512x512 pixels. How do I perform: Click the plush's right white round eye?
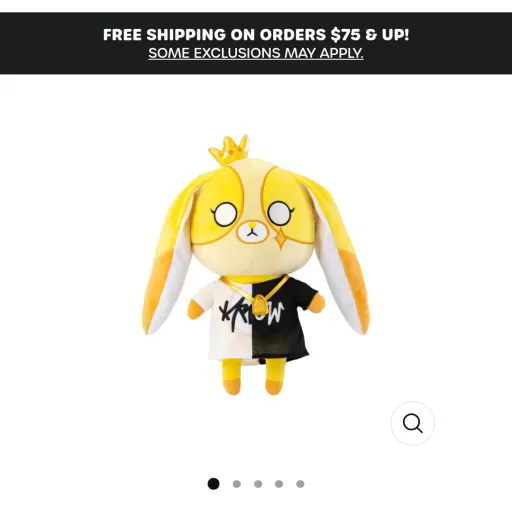[280, 213]
